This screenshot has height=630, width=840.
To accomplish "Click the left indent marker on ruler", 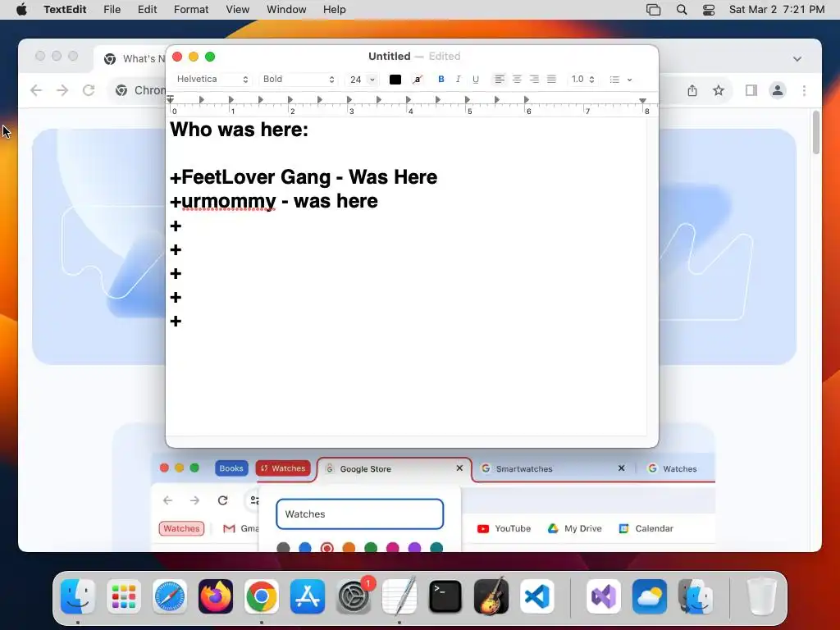I will click(x=171, y=99).
